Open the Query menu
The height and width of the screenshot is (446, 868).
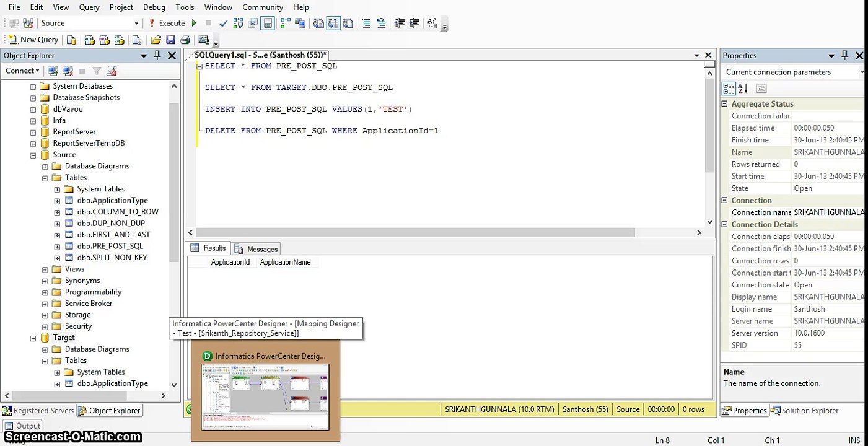pyautogui.click(x=89, y=7)
